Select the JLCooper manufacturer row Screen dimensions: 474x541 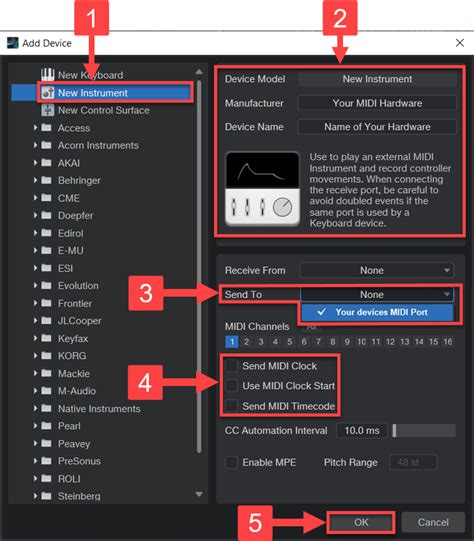pyautogui.click(x=101, y=321)
